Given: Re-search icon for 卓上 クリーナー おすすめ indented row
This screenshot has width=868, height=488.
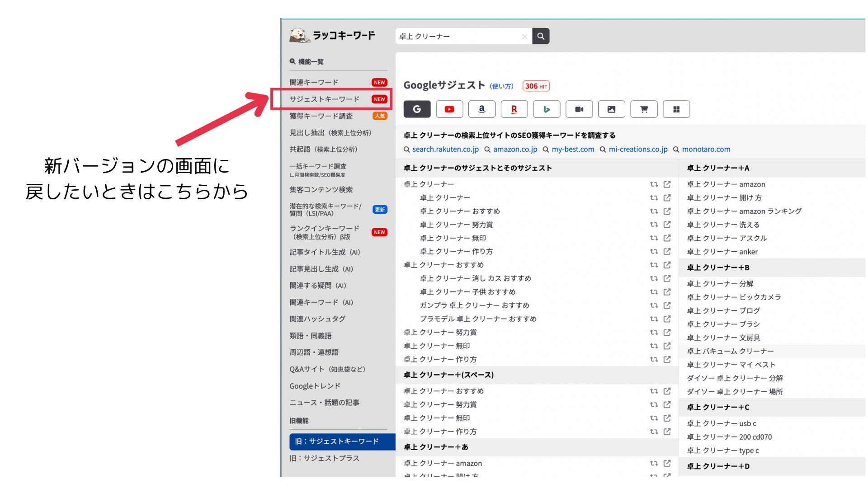Looking at the screenshot, I should [654, 211].
